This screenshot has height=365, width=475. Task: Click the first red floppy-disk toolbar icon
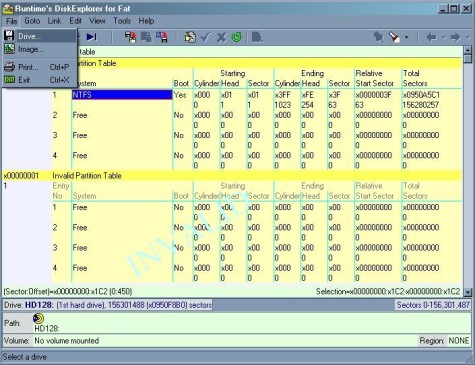pos(130,37)
